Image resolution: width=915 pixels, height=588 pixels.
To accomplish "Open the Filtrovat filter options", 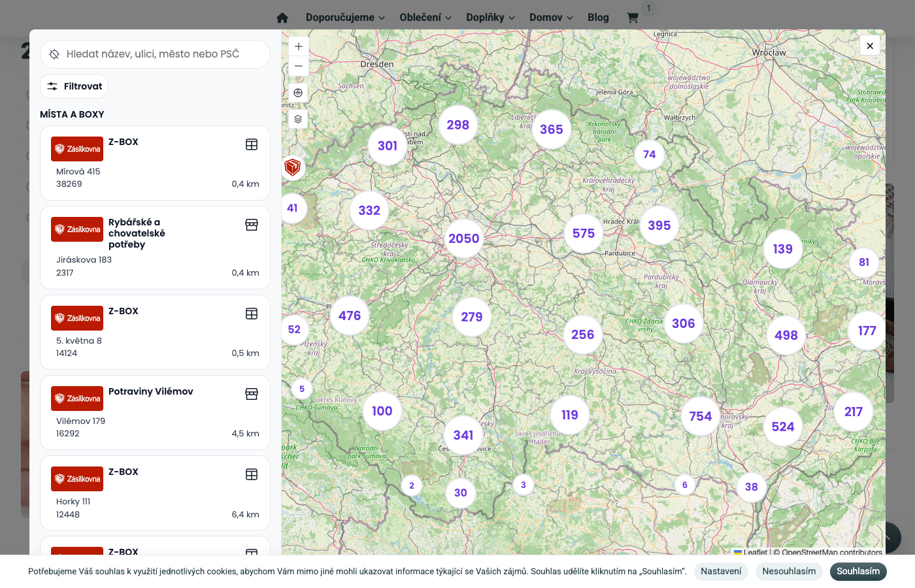I will pyautogui.click(x=75, y=86).
